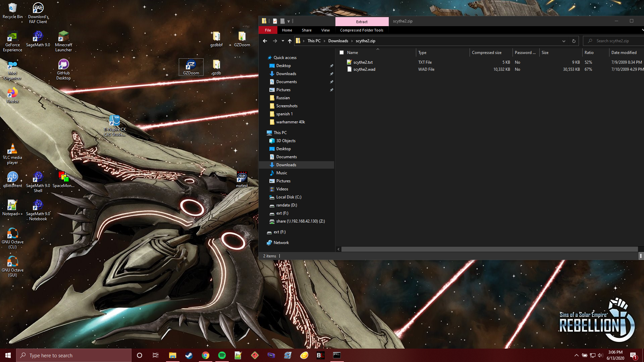Image resolution: width=644 pixels, height=362 pixels.
Task: Open Customize Quick Access Toolbar dropdown
Action: click(x=288, y=21)
